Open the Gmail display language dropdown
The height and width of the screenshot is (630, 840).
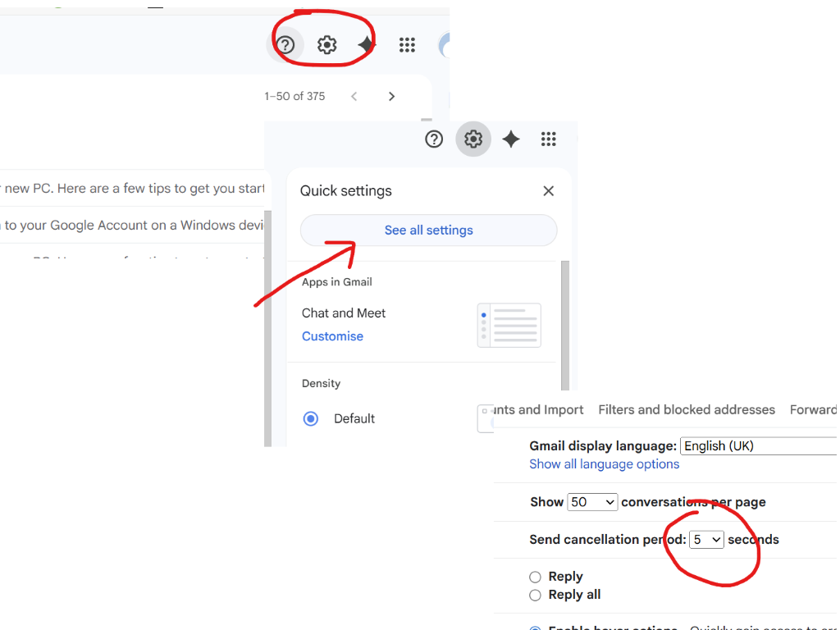click(x=758, y=445)
